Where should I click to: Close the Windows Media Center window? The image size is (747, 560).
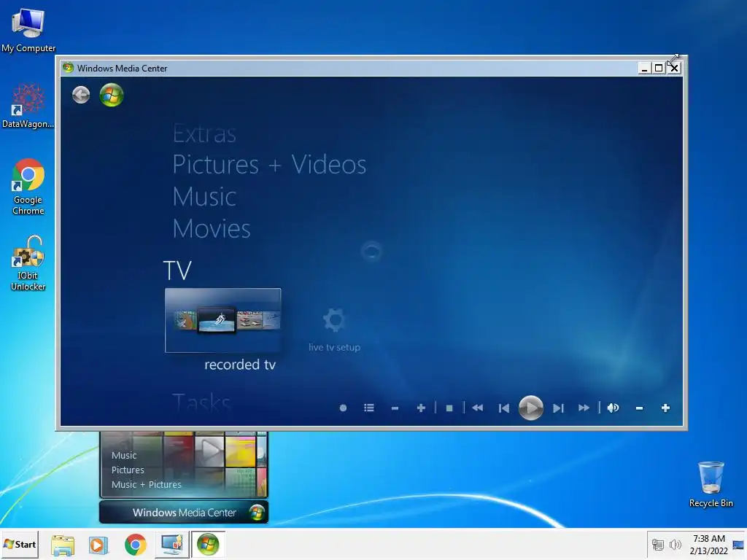pyautogui.click(x=673, y=68)
